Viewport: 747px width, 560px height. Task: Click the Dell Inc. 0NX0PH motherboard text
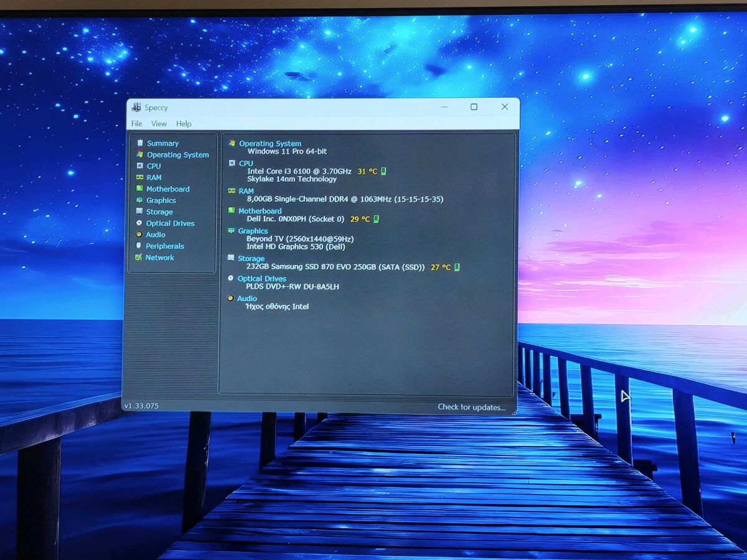tap(295, 219)
